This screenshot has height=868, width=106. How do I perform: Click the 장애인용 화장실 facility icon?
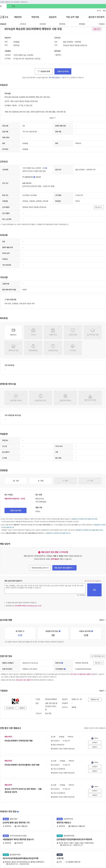coord(65,398)
